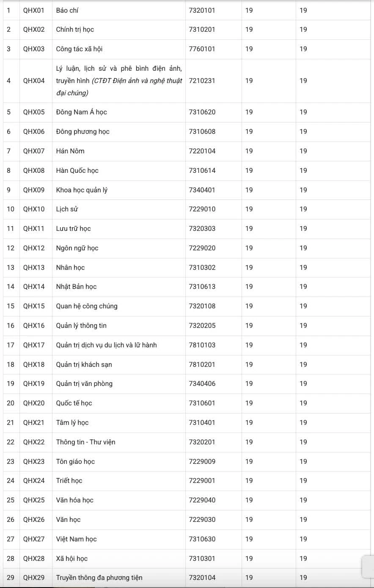Viewport: 374px width, 588px height.
Task: Select 'Công tác xã hội' row text
Action: click(x=79, y=49)
